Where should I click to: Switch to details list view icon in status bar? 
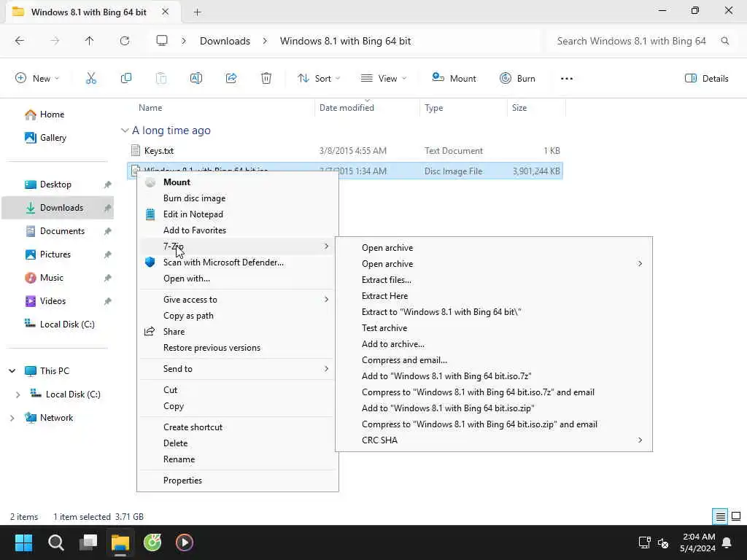point(720,517)
